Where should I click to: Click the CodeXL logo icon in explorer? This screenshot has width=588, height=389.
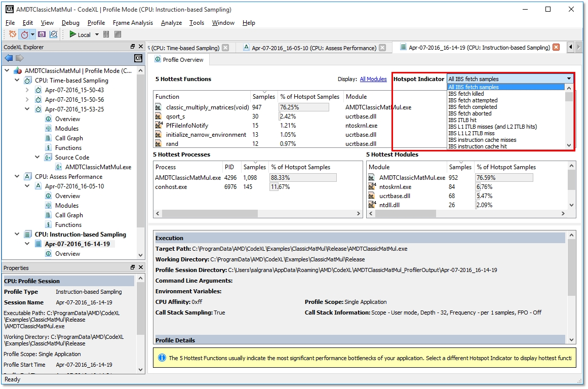(x=138, y=58)
